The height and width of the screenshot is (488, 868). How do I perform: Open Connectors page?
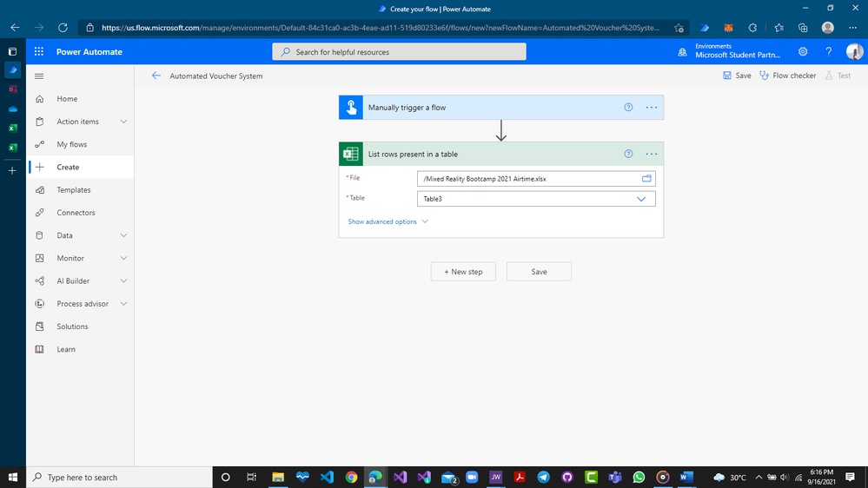[80, 212]
